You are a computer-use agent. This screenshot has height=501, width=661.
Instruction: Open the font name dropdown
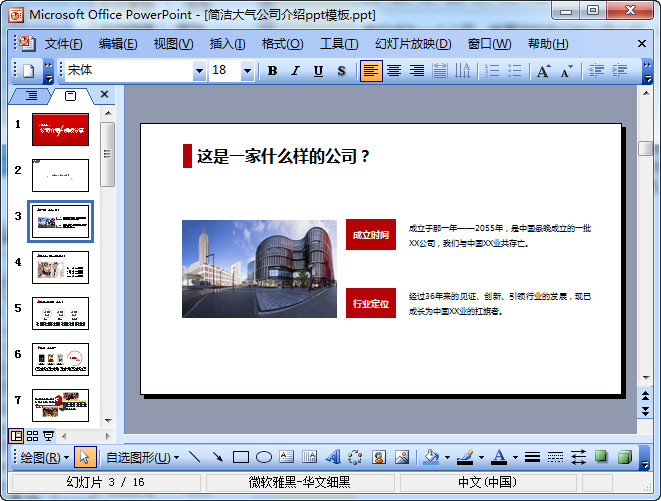coord(199,70)
